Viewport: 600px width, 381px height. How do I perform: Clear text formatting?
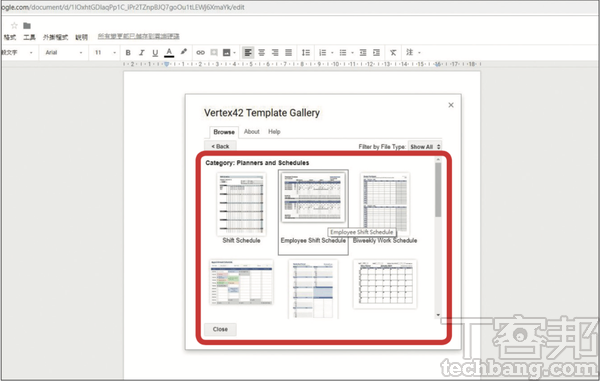tap(393, 52)
